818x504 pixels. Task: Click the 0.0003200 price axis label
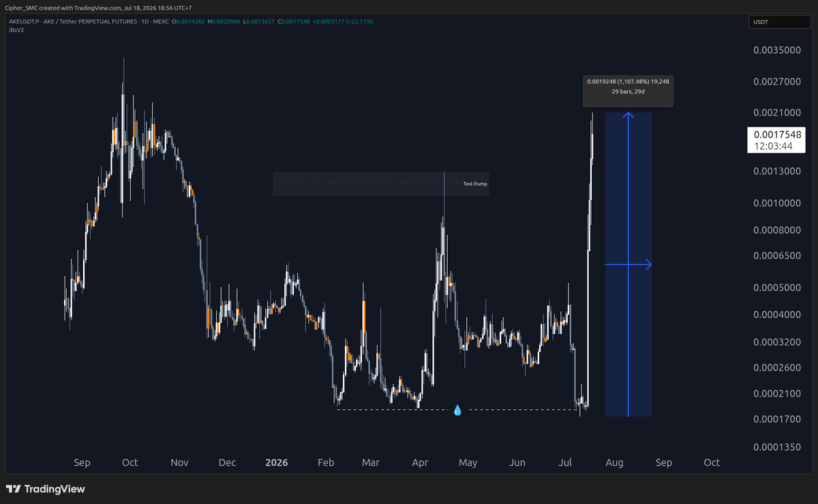pyautogui.click(x=777, y=342)
